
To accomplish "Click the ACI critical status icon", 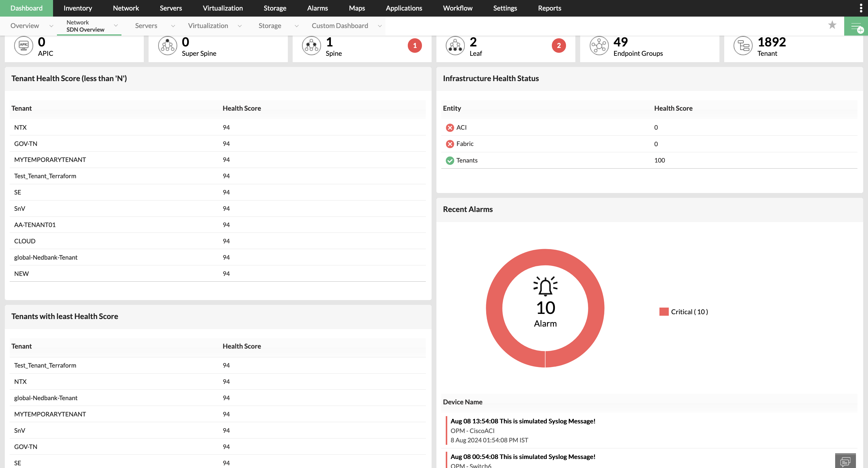I will (450, 128).
